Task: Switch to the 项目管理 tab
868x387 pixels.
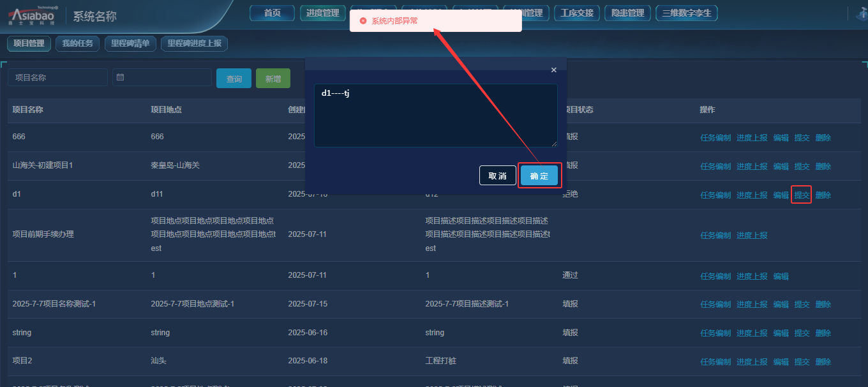Action: click(x=29, y=43)
